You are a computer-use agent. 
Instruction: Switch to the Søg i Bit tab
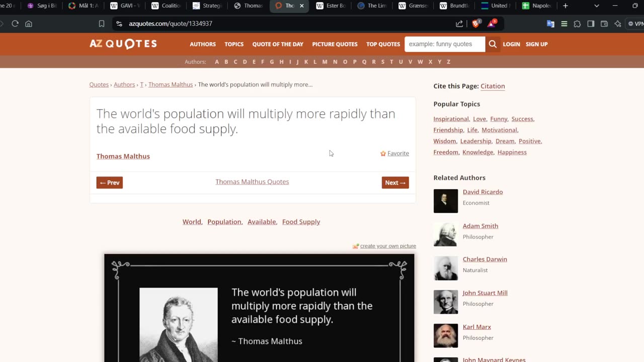43,6
